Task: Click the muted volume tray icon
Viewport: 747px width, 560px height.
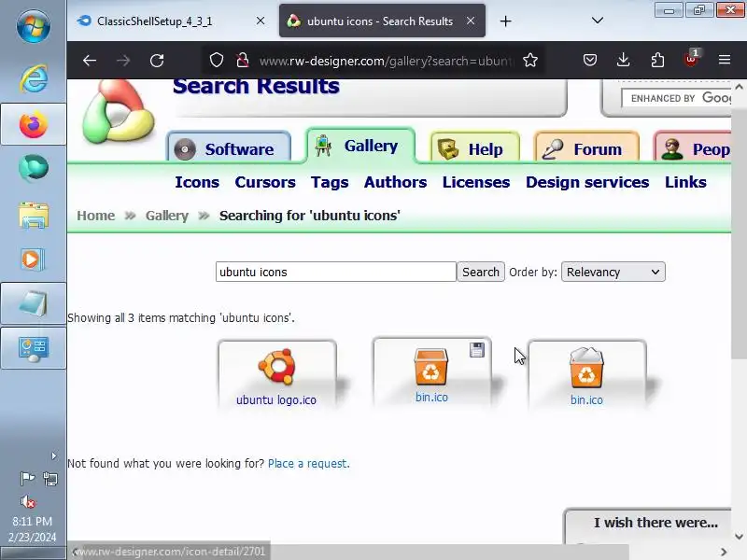Action: 28,501
